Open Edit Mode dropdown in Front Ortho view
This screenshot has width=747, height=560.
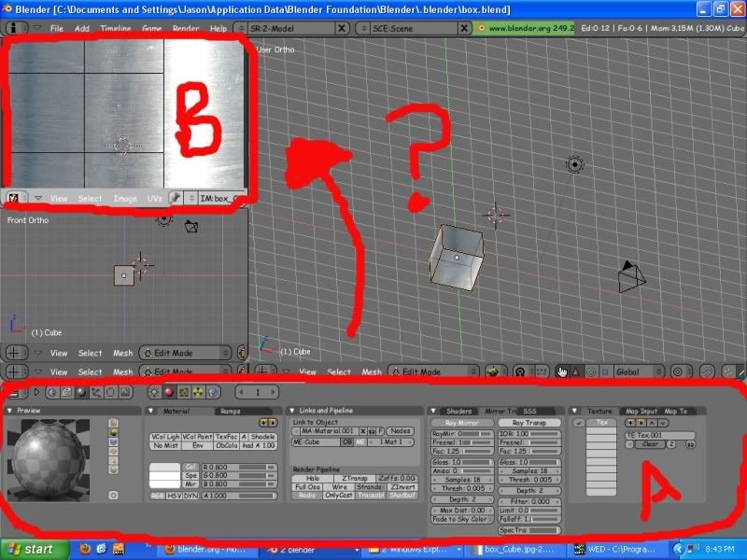pos(185,353)
